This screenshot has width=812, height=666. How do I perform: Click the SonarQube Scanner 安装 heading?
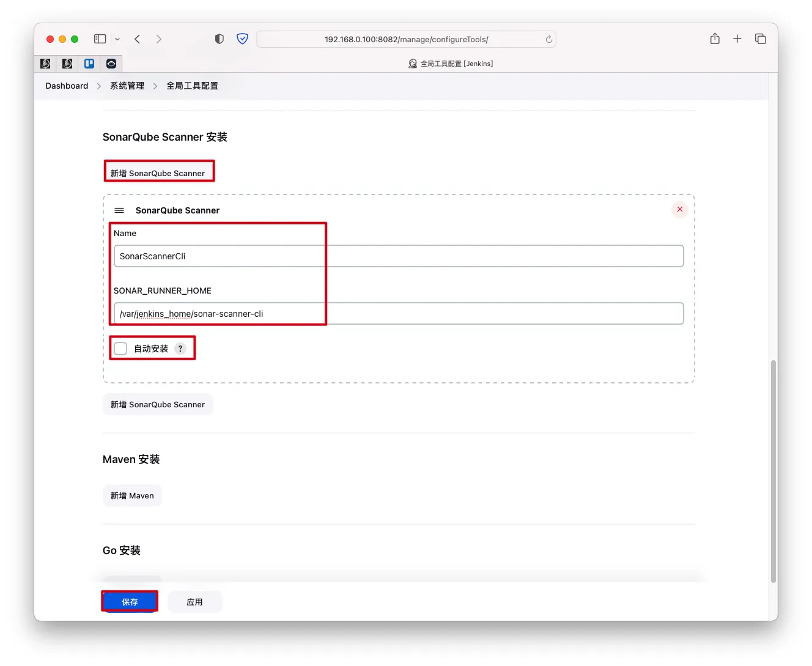(165, 137)
